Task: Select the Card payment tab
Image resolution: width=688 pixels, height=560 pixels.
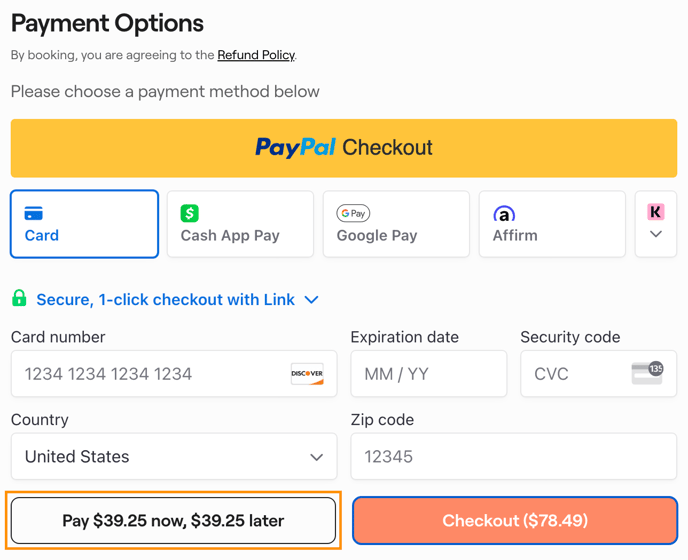Action: (x=85, y=224)
